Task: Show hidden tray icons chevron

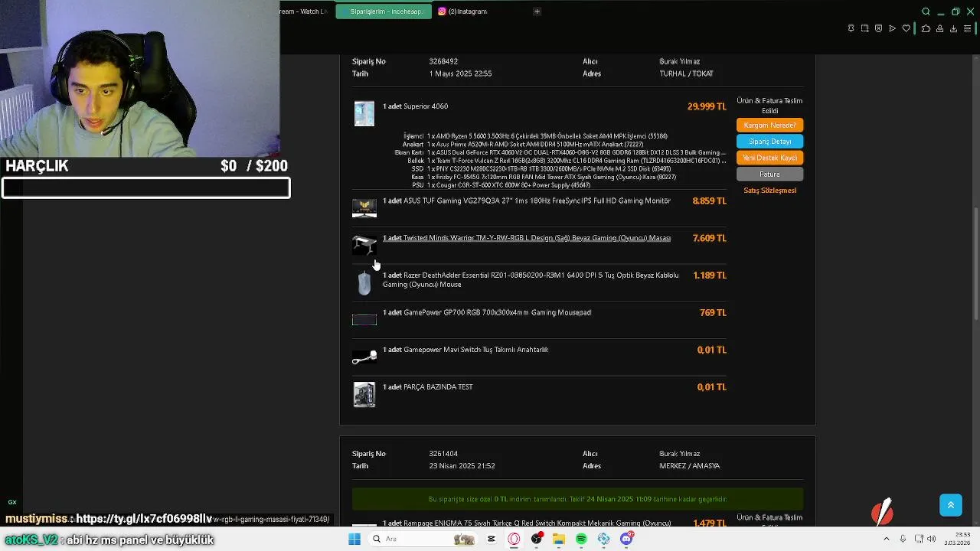Action: [887, 539]
